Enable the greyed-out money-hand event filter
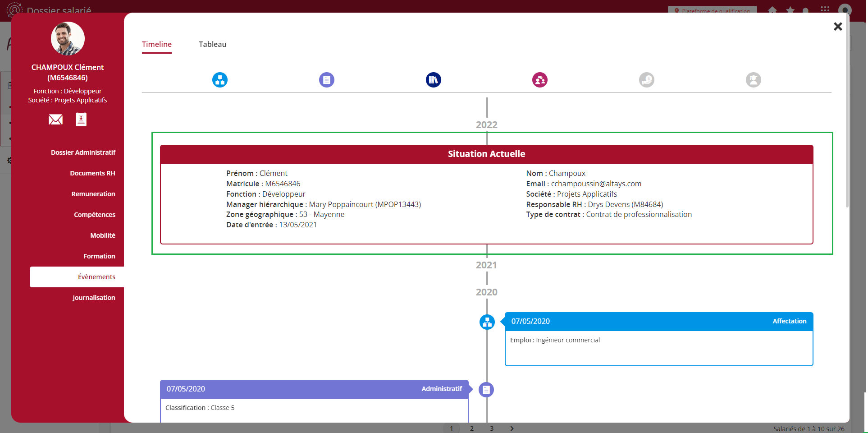Viewport: 868px width, 433px height. click(x=647, y=80)
